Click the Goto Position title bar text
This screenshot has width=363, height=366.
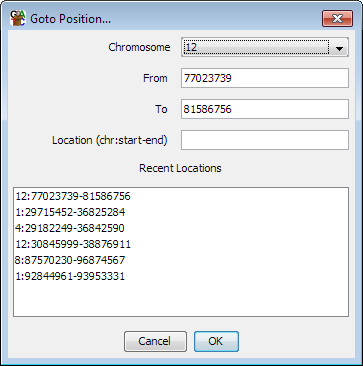[70, 19]
